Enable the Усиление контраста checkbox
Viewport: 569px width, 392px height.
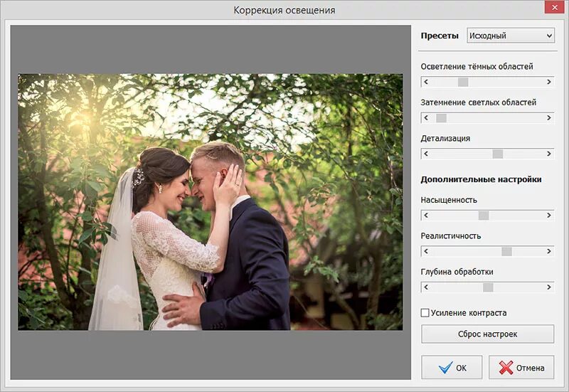click(x=425, y=312)
